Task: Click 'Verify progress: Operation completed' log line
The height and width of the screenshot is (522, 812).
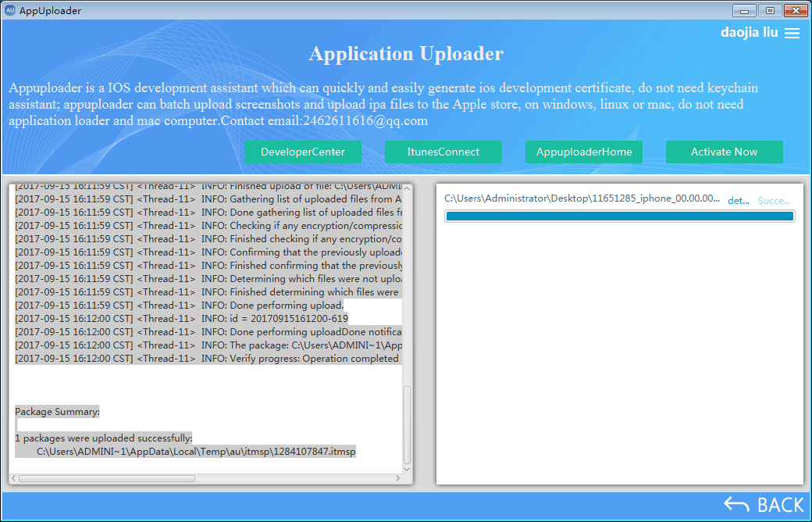Action: click(208, 359)
